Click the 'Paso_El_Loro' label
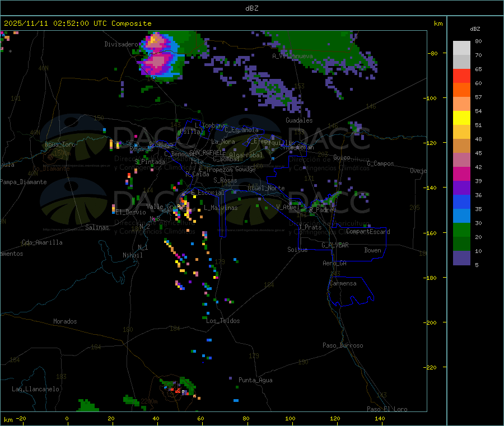The image size is (504, 426). click(x=387, y=409)
